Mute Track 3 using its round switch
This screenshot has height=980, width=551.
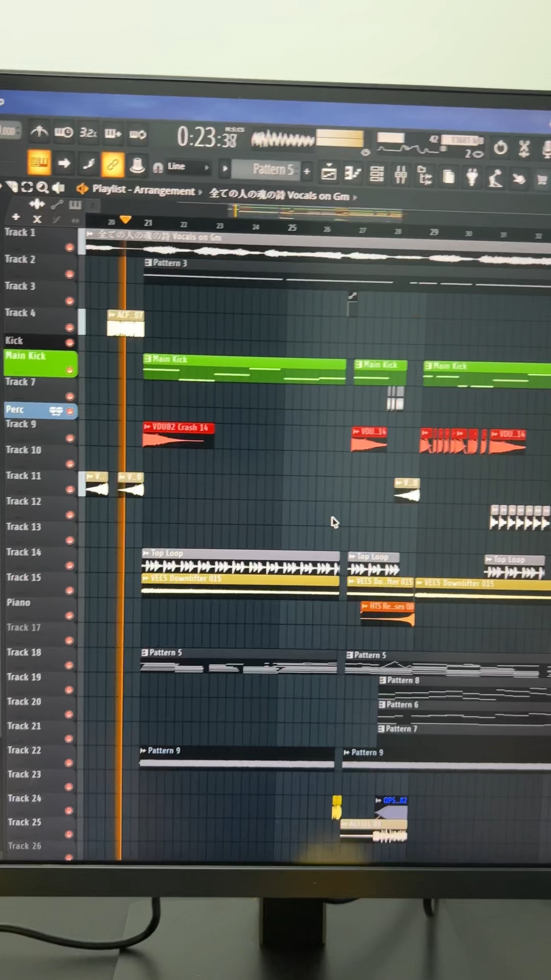pyautogui.click(x=69, y=301)
